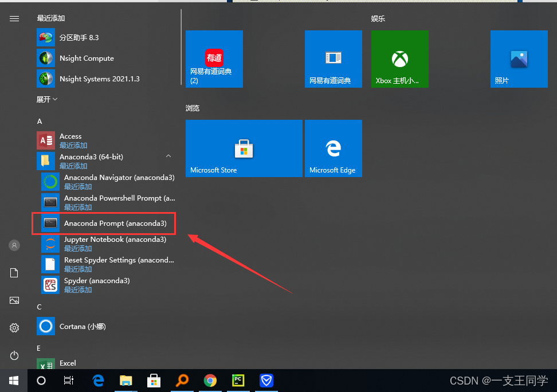The width and height of the screenshot is (557, 392).
Task: Open Google Chrome on taskbar
Action: pyautogui.click(x=210, y=381)
